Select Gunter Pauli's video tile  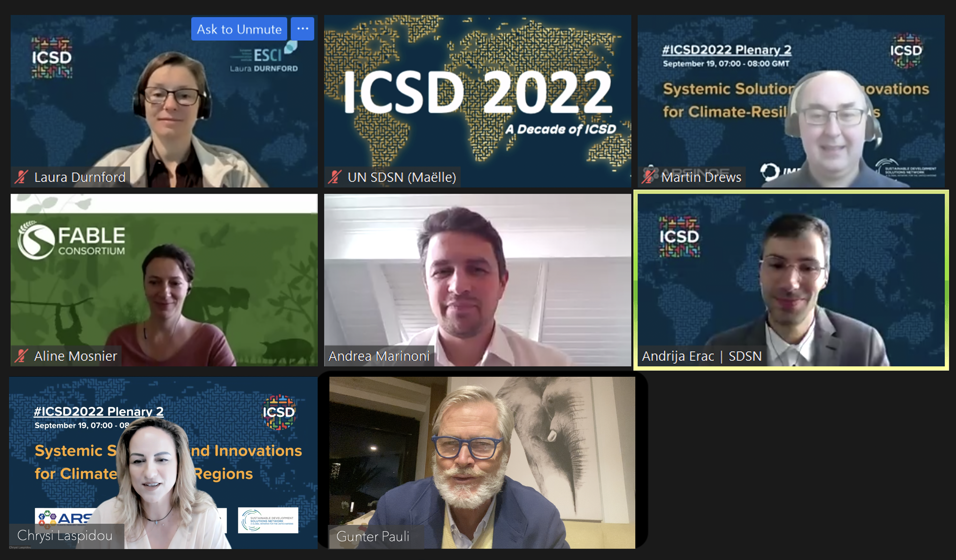coord(482,463)
